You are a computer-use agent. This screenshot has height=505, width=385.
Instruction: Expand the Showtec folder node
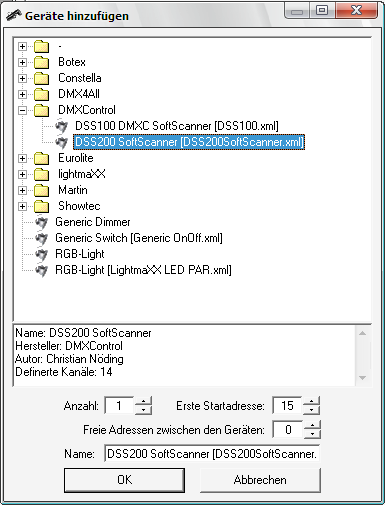(22, 206)
